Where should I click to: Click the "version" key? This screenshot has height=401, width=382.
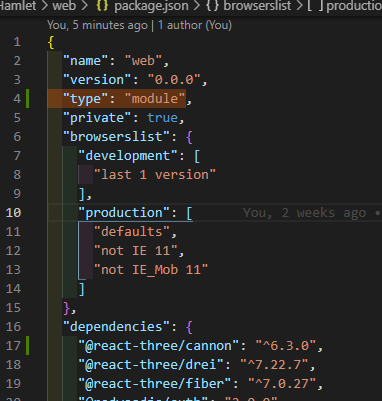pos(97,80)
